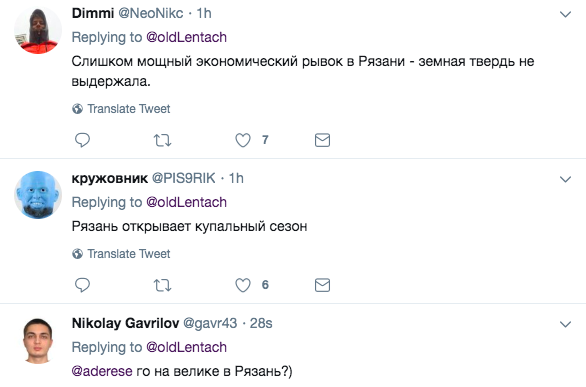Image resolution: width=586 pixels, height=387 pixels.
Task: Retweet Dimmi's tweet about Рязань
Action: (162, 140)
